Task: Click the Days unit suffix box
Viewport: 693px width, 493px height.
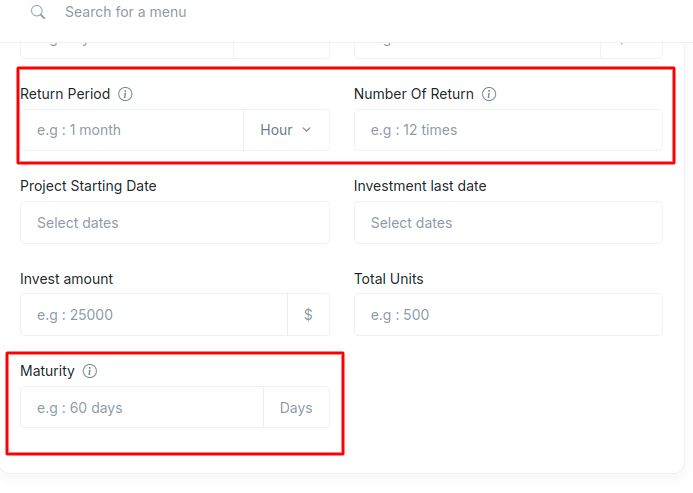Action: tap(297, 407)
